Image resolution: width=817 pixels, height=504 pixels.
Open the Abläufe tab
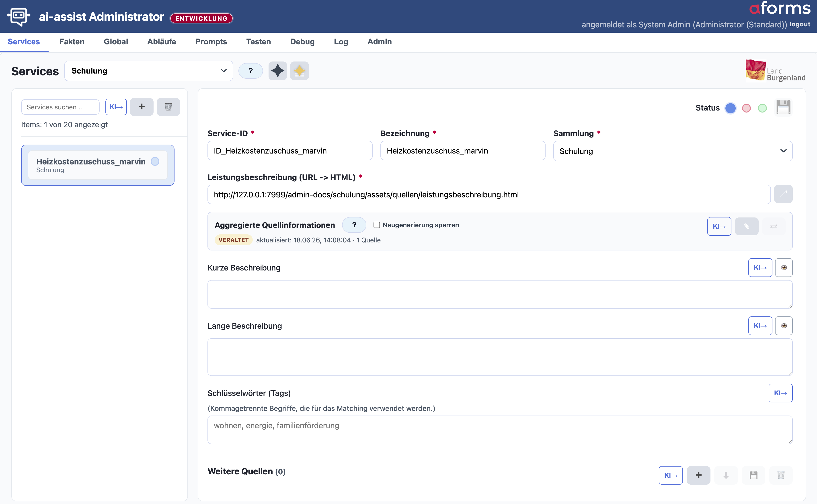tap(162, 42)
